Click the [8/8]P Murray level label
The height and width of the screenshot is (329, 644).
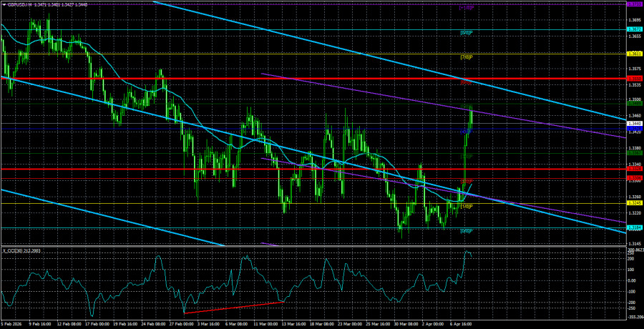[x=467, y=32]
